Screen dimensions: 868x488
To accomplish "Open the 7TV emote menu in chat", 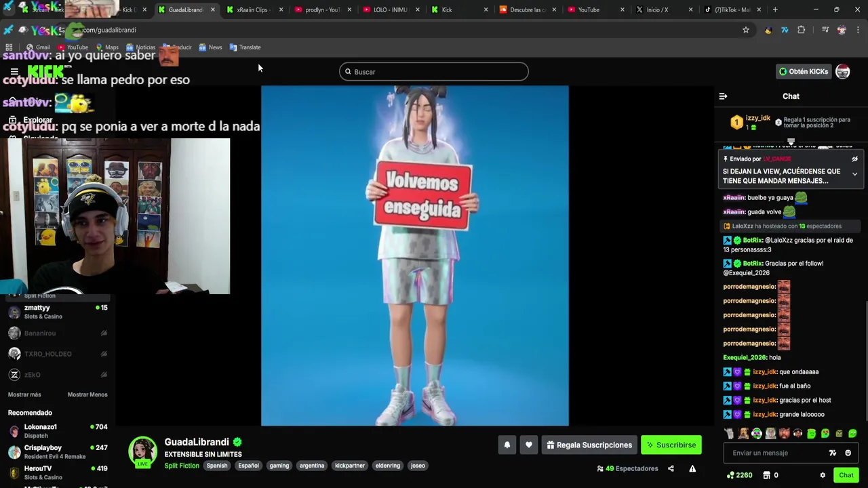I will pos(833,453).
